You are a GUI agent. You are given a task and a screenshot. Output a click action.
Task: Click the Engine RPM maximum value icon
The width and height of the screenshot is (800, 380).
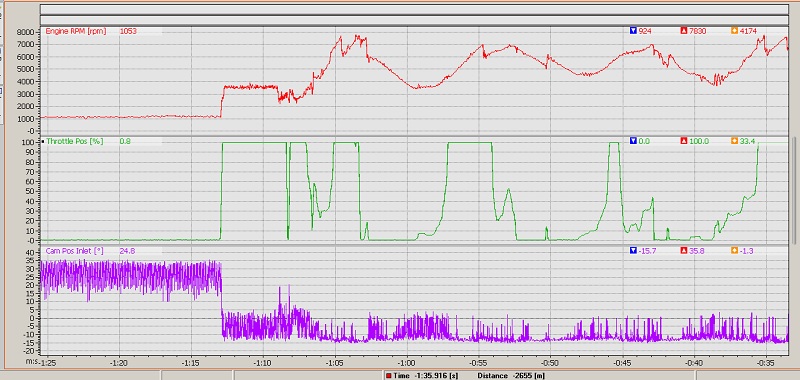tap(684, 31)
